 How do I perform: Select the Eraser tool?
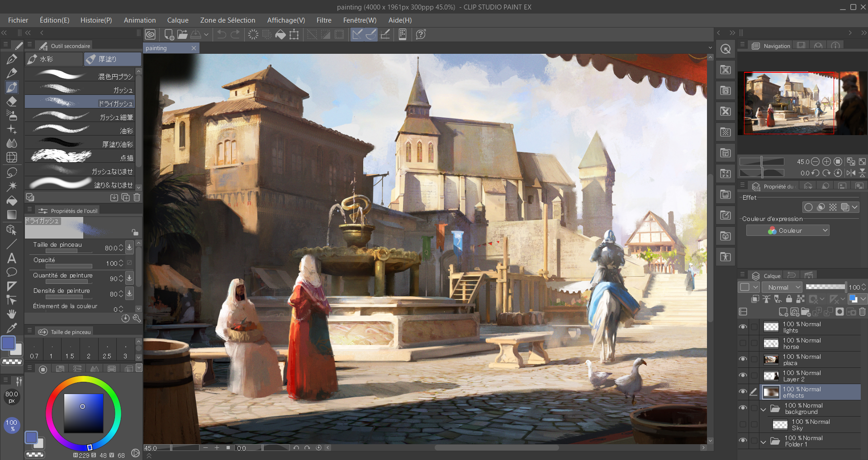coord(12,101)
